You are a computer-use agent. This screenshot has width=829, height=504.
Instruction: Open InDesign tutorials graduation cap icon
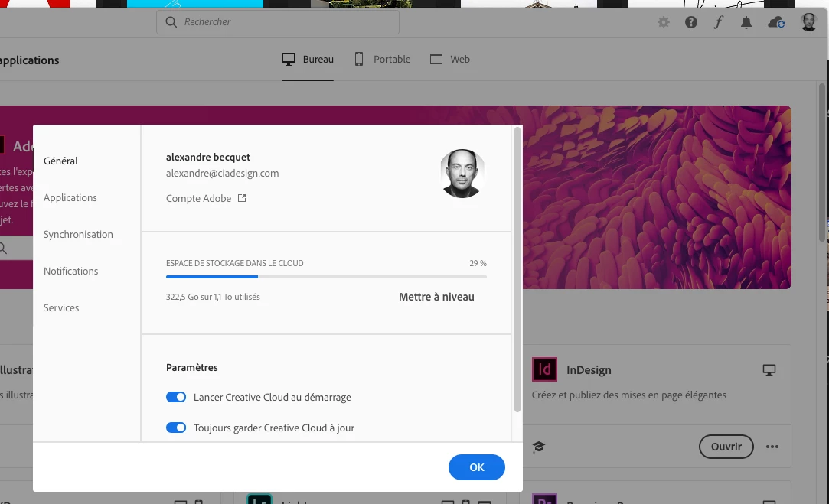(x=539, y=447)
